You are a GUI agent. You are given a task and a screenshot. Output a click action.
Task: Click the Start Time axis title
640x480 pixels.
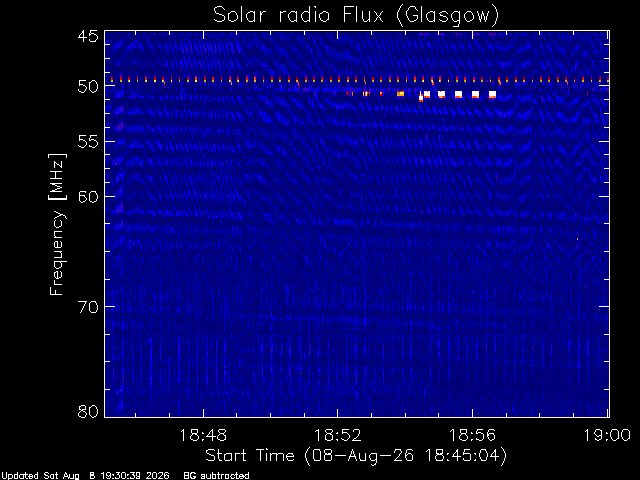(356, 456)
